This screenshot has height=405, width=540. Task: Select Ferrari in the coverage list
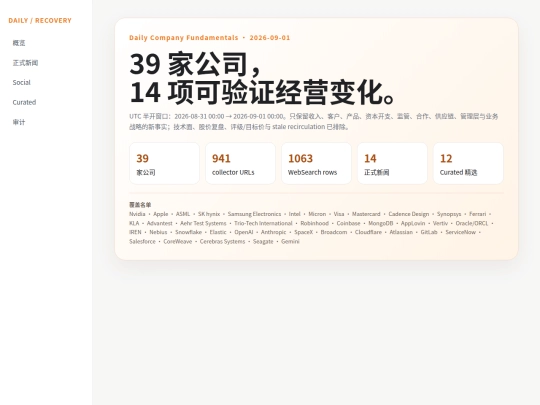[477, 214]
